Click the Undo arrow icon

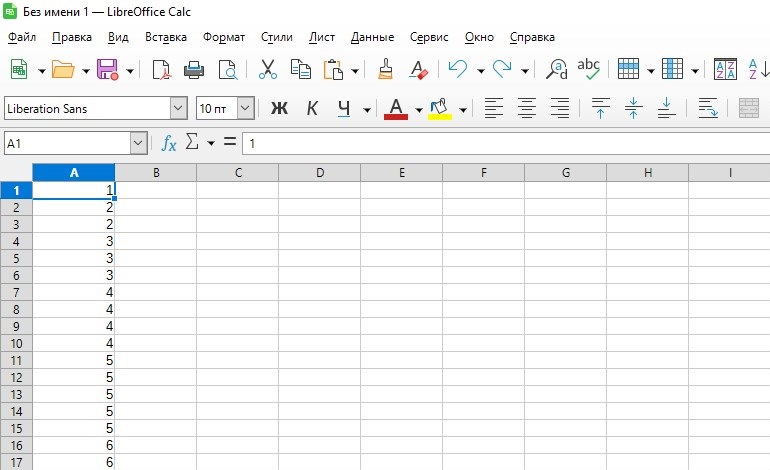pos(457,70)
